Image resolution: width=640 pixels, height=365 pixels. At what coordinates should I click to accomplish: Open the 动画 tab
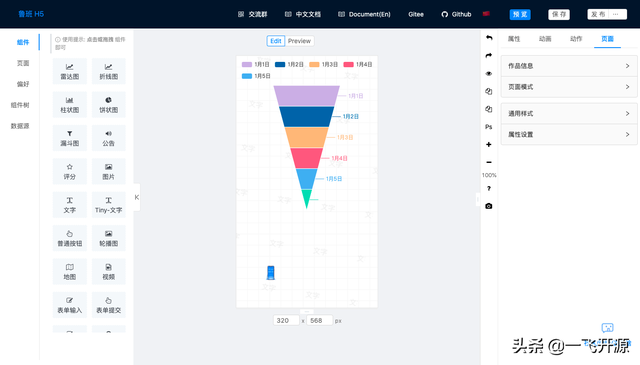545,39
